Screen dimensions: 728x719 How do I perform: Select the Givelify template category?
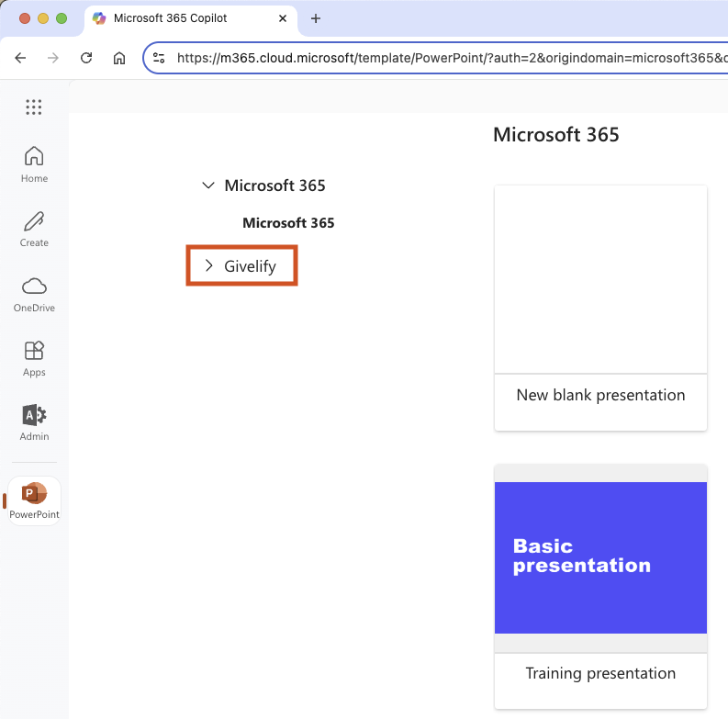tap(251, 266)
